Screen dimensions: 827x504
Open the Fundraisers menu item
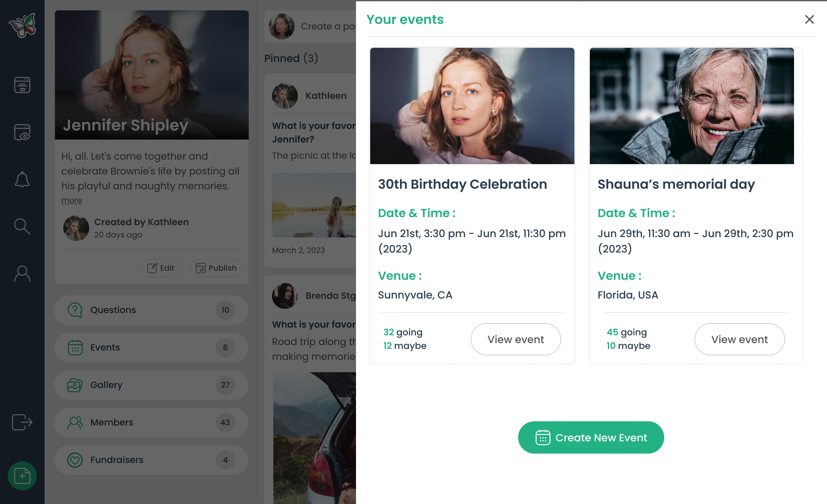151,460
